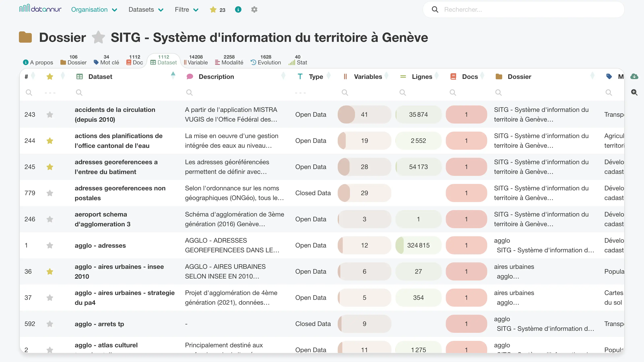Expand the Organisation dropdown menu
This screenshot has height=362, width=644.
[94, 9]
